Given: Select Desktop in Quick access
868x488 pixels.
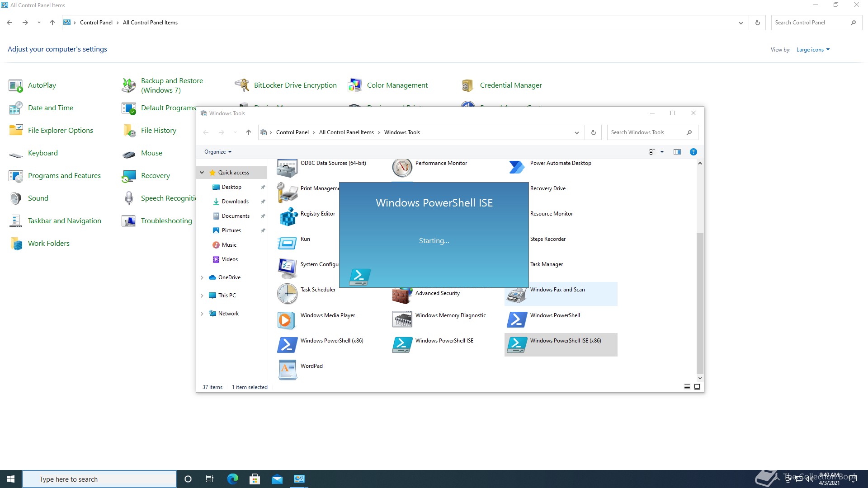Looking at the screenshot, I should coord(231,187).
